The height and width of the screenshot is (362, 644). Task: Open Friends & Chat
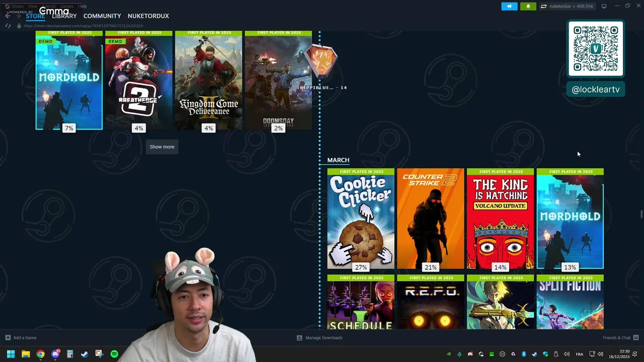tap(620, 338)
